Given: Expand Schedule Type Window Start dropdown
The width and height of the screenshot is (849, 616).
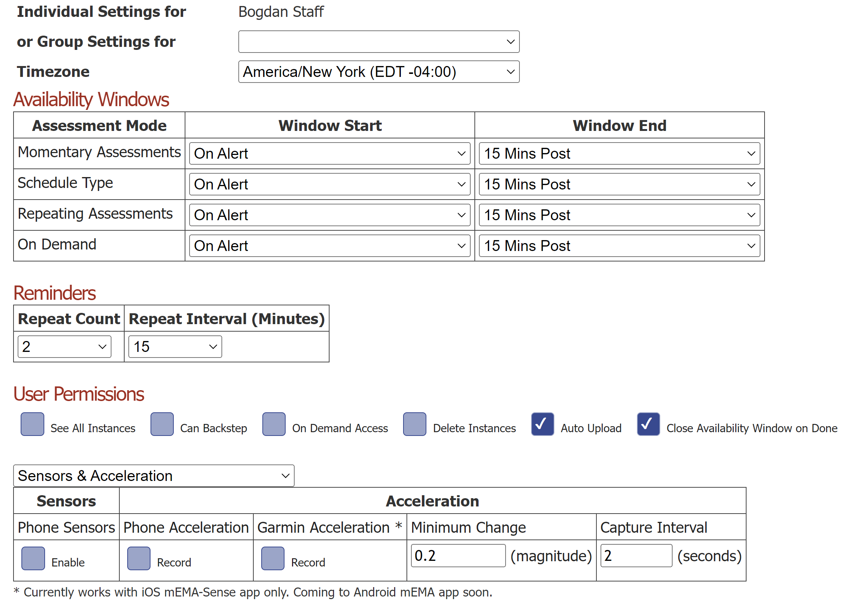Looking at the screenshot, I should pyautogui.click(x=330, y=184).
